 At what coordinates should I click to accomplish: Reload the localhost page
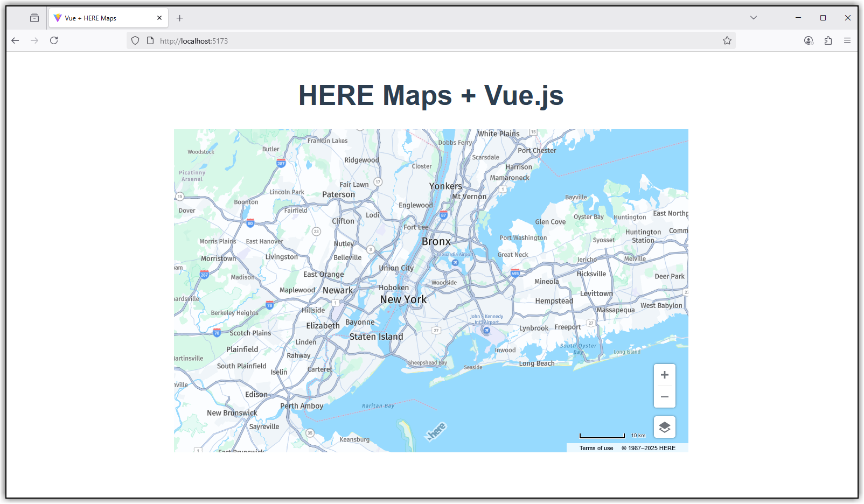point(54,40)
